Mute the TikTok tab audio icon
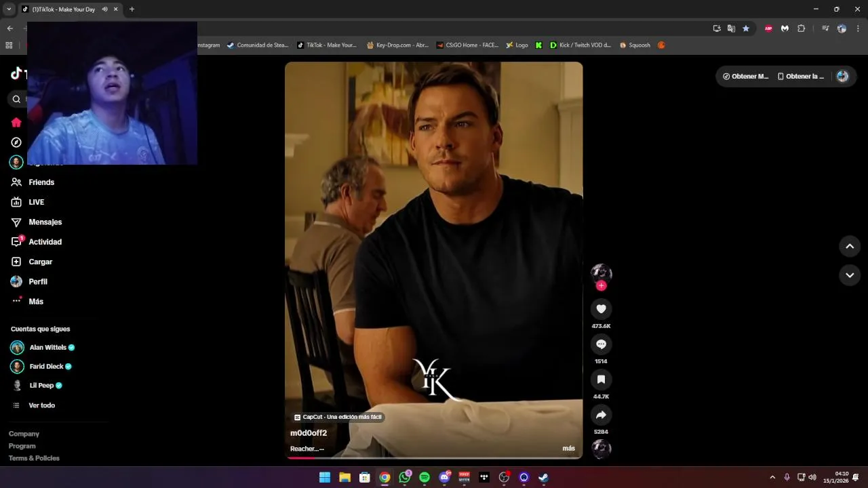868x488 pixels. pyautogui.click(x=104, y=9)
